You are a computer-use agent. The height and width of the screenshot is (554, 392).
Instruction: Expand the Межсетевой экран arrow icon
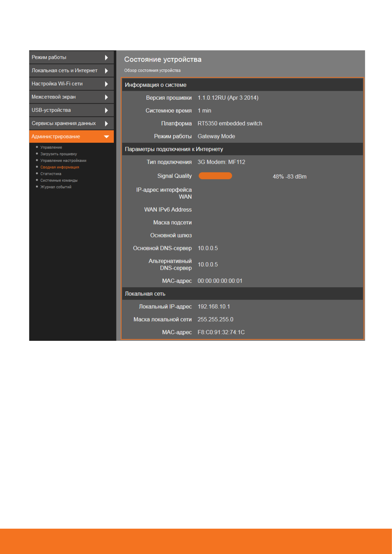(x=106, y=97)
